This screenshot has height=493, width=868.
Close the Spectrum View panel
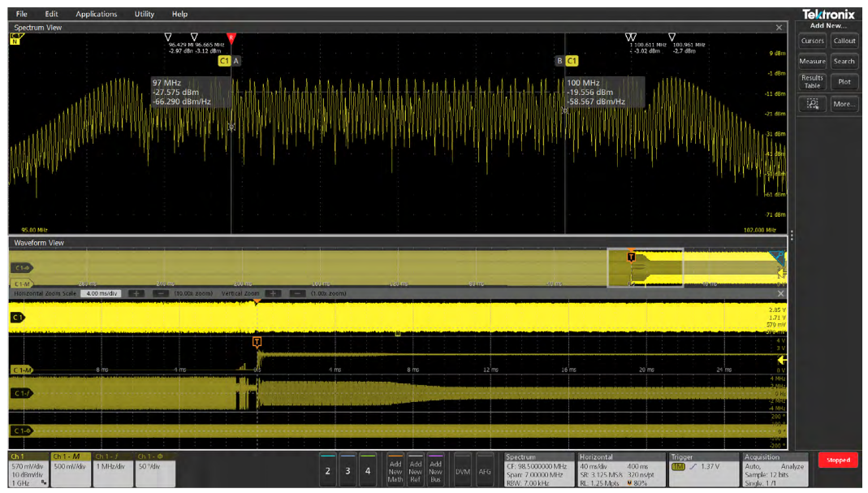(779, 28)
